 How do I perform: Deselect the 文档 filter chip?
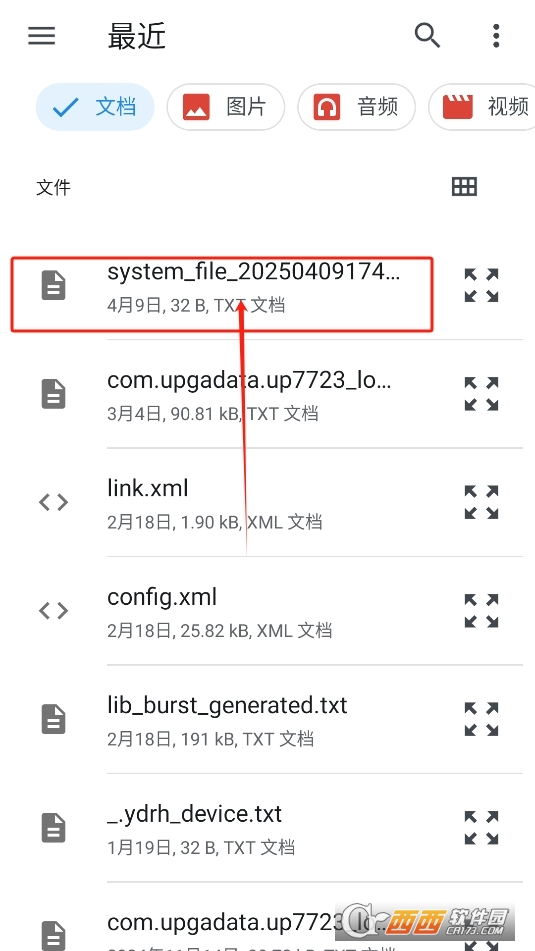click(x=95, y=107)
